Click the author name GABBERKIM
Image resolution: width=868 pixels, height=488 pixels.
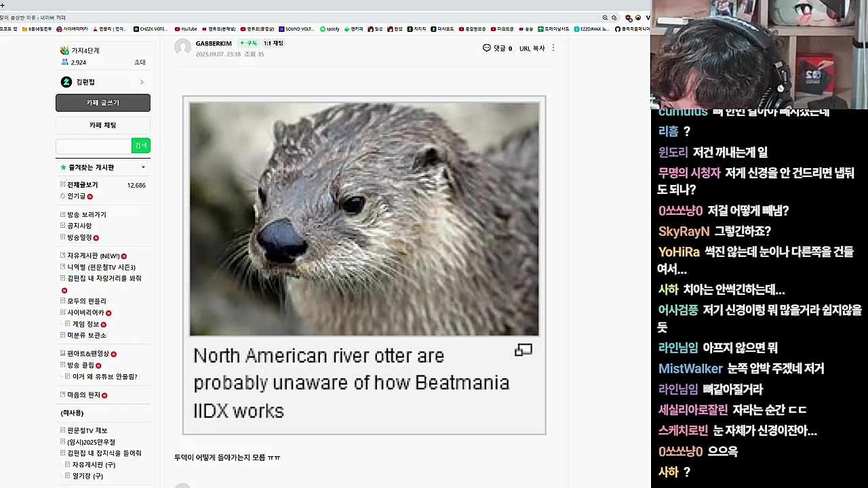pos(214,43)
